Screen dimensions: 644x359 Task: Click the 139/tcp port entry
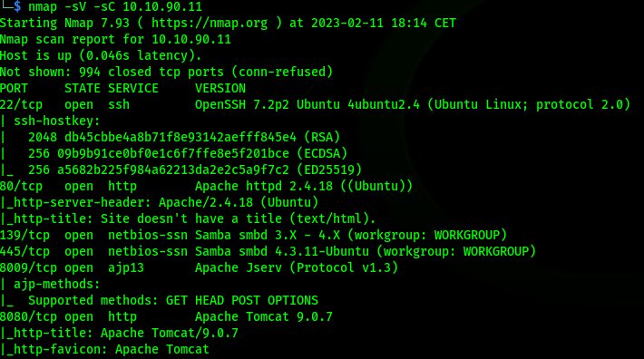(24, 235)
